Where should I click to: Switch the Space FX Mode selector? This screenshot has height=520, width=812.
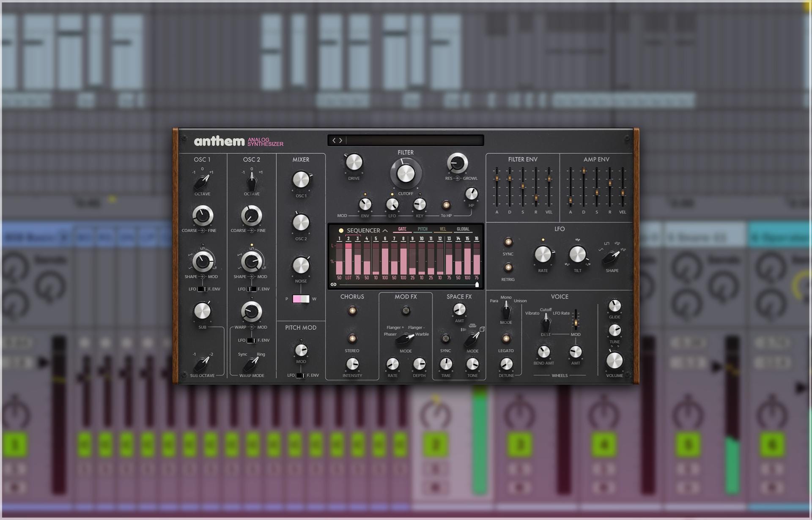[472, 339]
